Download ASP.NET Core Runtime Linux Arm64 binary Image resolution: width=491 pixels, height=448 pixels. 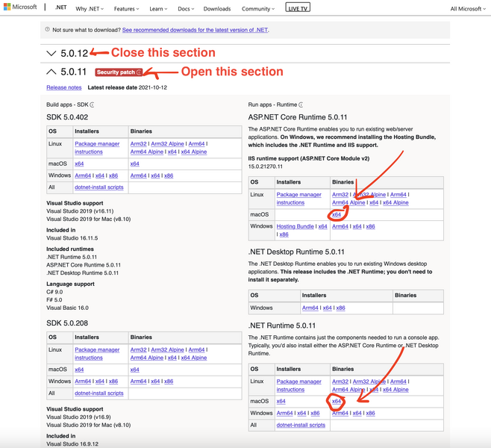tap(398, 195)
